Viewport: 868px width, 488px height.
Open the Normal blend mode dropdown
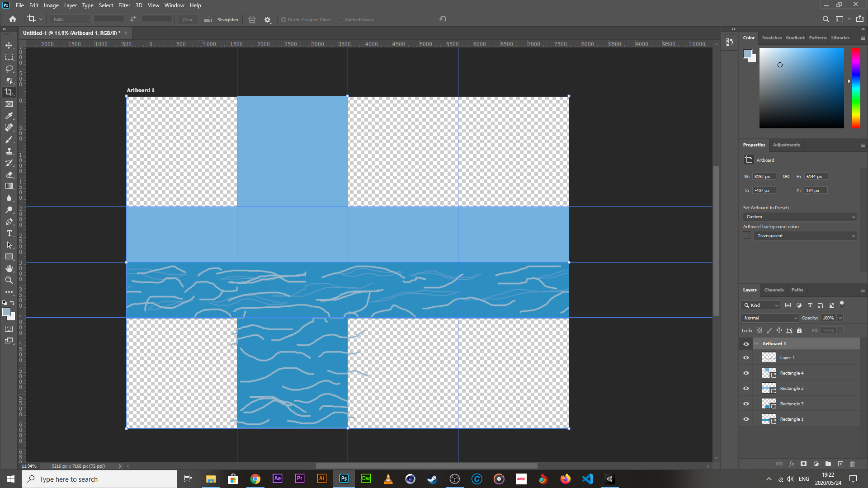tap(769, 318)
